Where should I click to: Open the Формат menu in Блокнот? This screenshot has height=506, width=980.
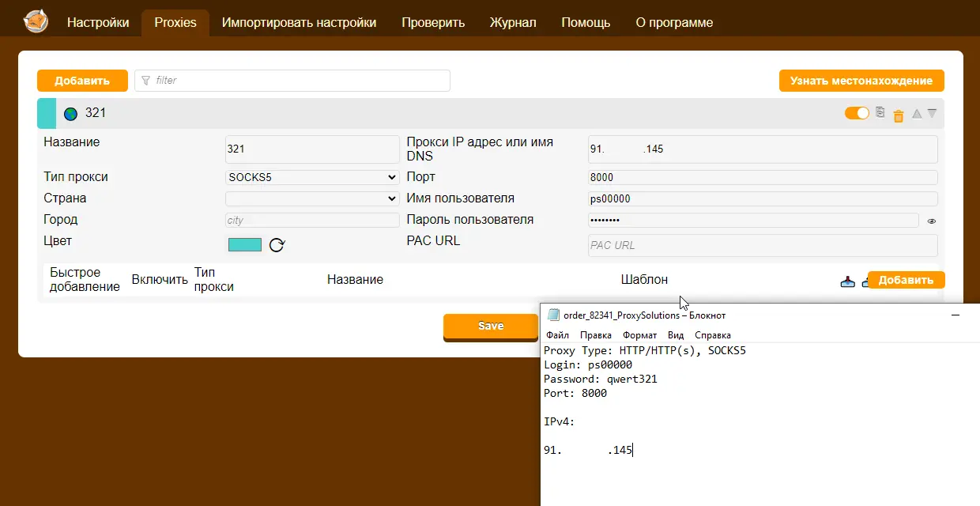click(640, 334)
